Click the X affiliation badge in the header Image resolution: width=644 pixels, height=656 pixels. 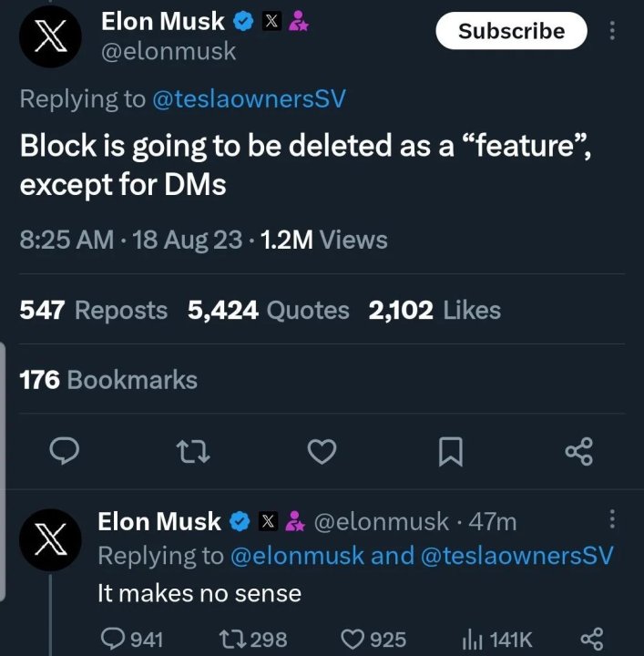pyautogui.click(x=271, y=22)
